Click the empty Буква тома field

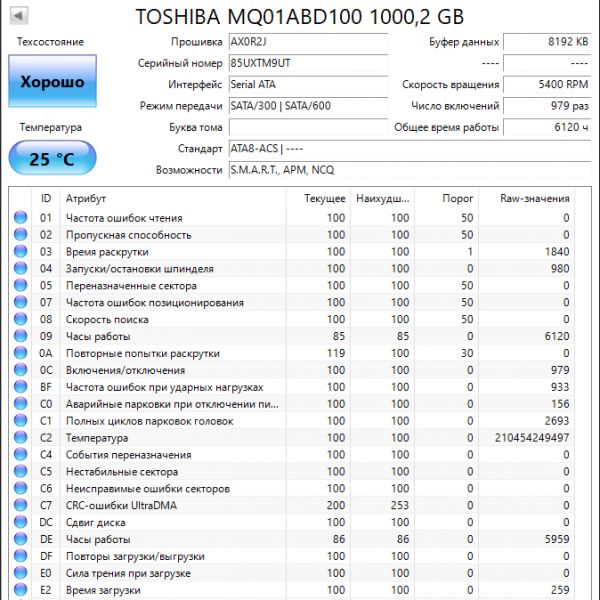[308, 127]
